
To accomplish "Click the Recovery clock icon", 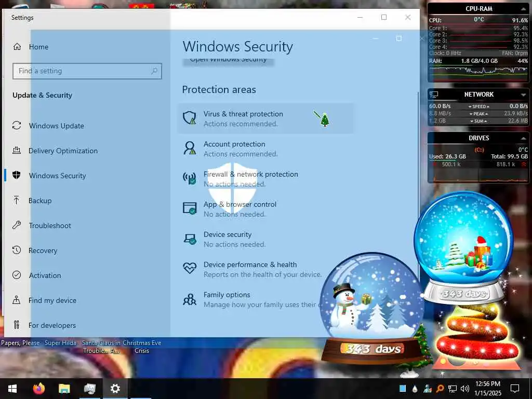I will [17, 250].
